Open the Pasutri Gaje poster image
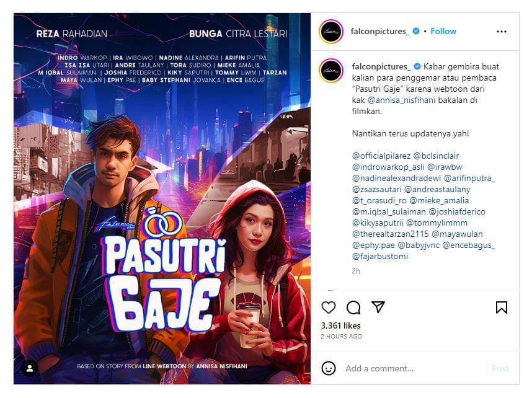Image resolution: width=532 pixels, height=398 pixels. coord(162,198)
